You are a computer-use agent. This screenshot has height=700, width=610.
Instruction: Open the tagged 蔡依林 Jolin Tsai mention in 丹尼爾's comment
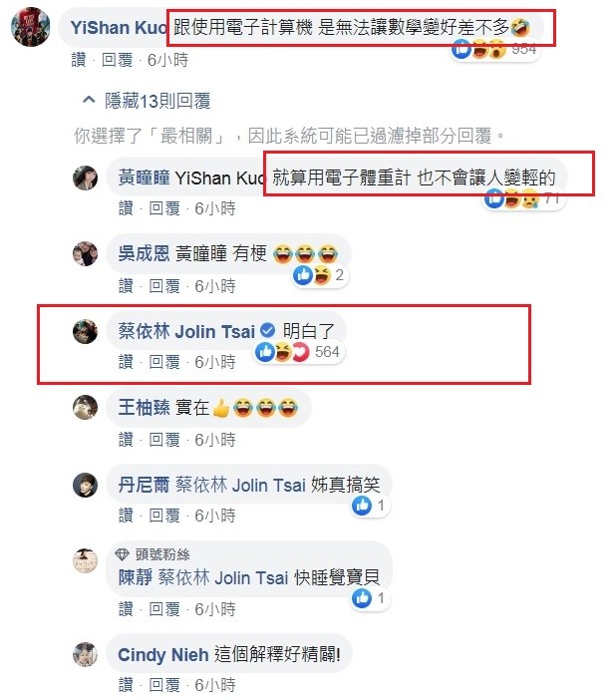(240, 485)
